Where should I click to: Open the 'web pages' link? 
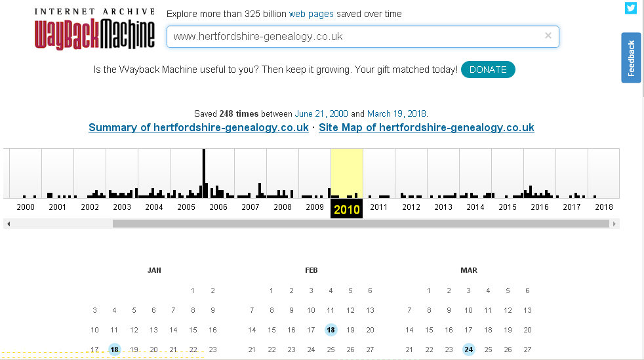click(311, 14)
